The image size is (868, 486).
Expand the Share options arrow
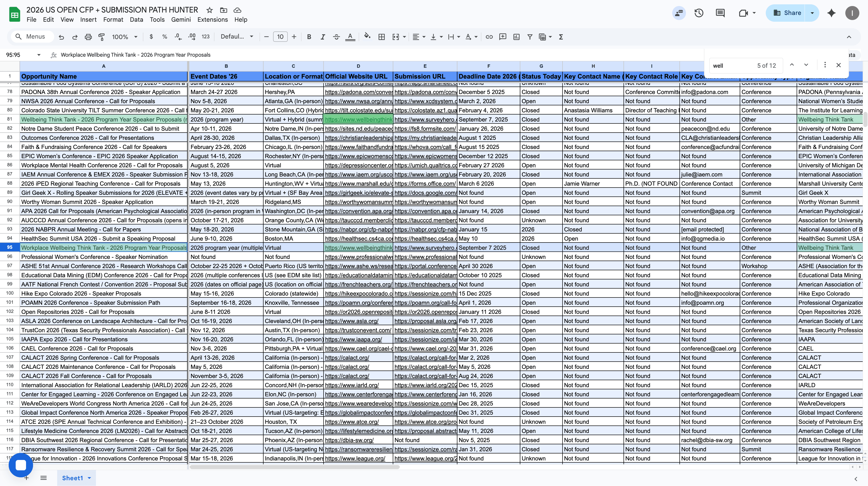coord(812,13)
